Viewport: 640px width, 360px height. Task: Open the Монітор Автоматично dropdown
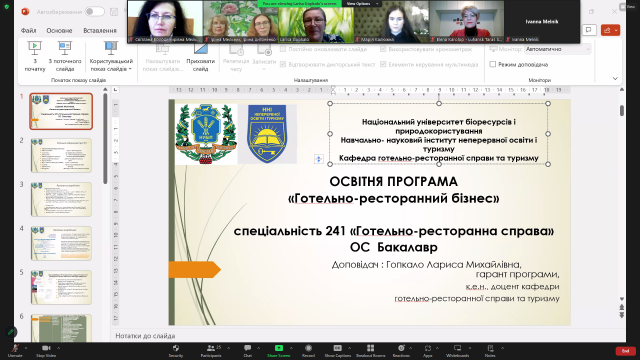pos(558,49)
